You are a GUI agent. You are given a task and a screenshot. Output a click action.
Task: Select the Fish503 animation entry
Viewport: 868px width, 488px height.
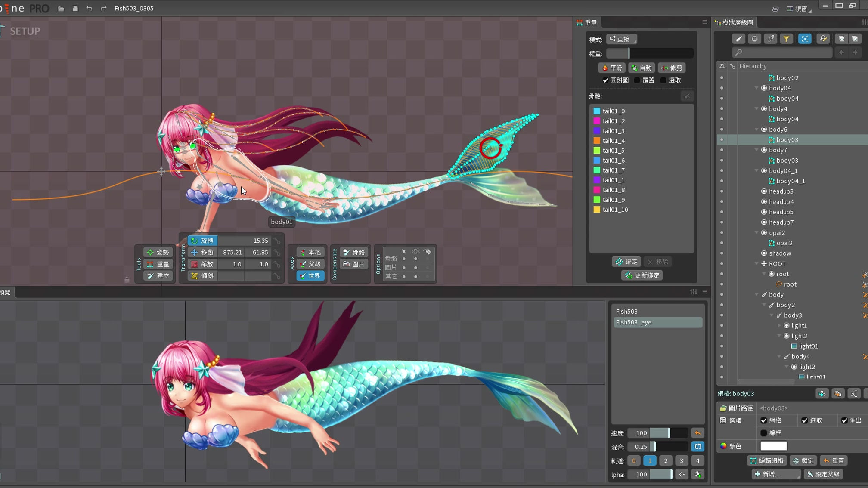click(x=657, y=311)
